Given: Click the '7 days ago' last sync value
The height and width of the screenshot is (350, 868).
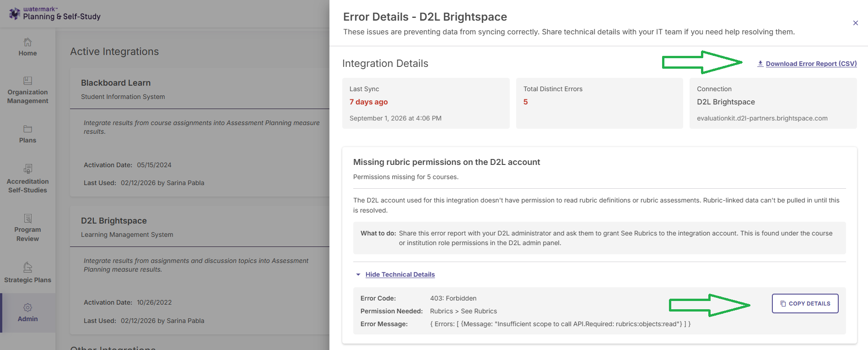Looking at the screenshot, I should [368, 102].
